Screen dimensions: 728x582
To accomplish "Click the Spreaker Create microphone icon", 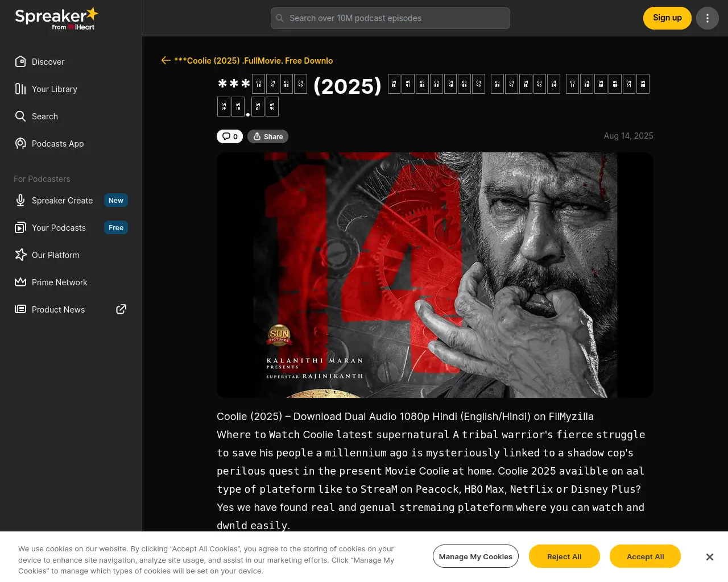I will pos(20,200).
